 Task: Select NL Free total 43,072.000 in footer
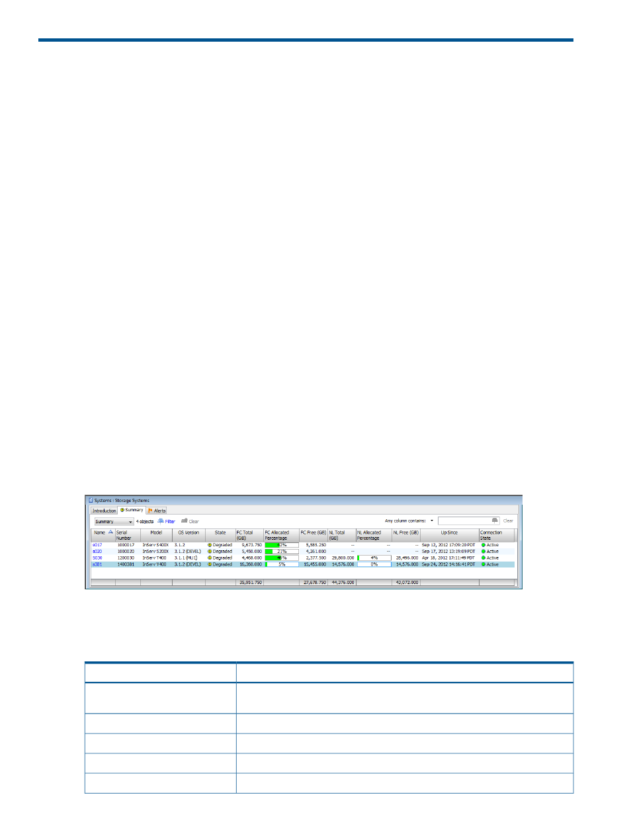click(x=407, y=583)
